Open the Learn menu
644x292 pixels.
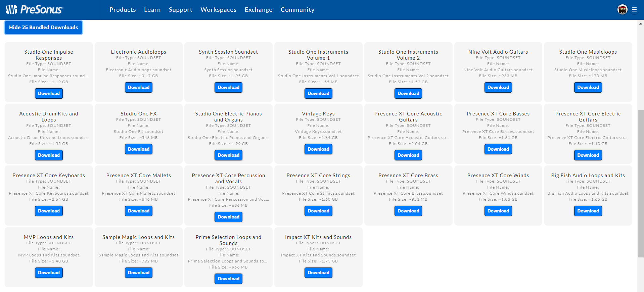click(x=152, y=10)
